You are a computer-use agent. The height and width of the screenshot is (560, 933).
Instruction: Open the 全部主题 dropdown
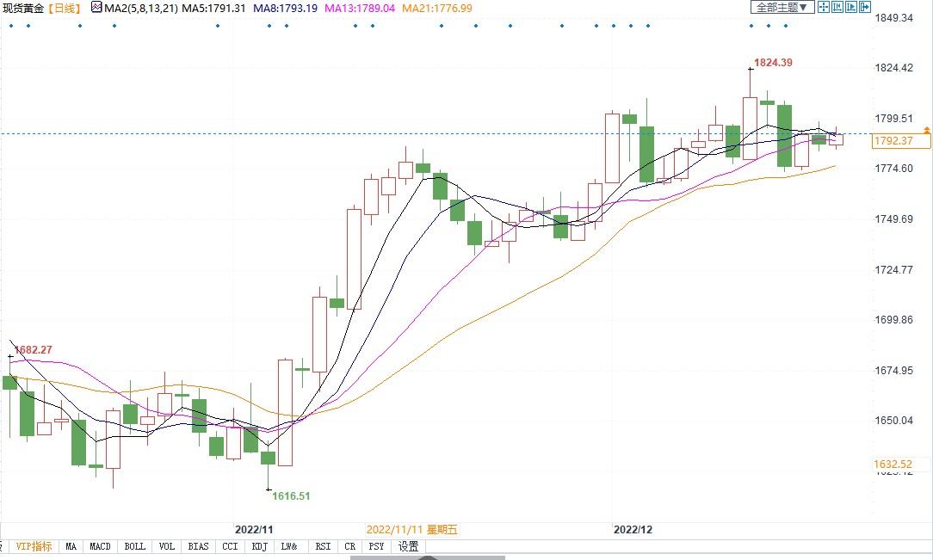point(782,8)
